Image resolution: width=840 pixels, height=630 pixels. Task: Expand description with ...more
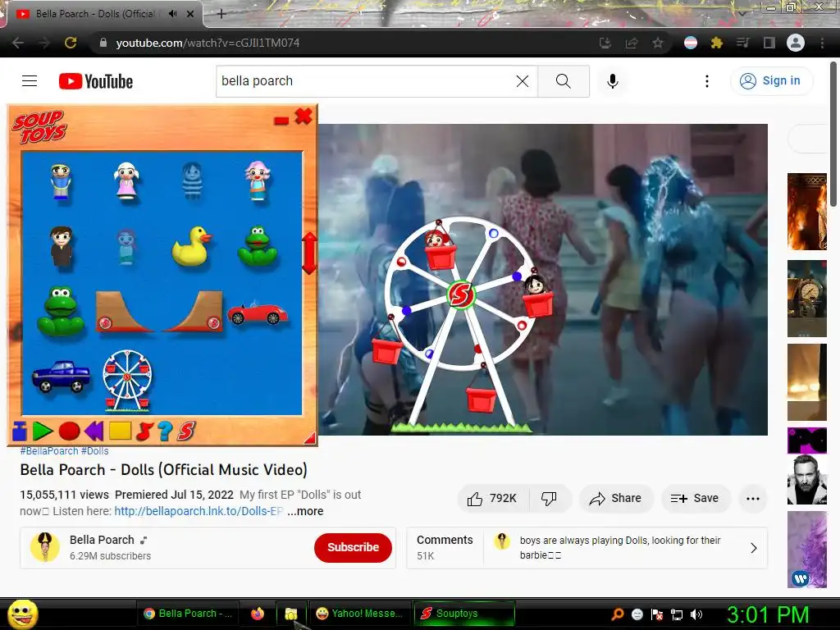pyautogui.click(x=305, y=512)
